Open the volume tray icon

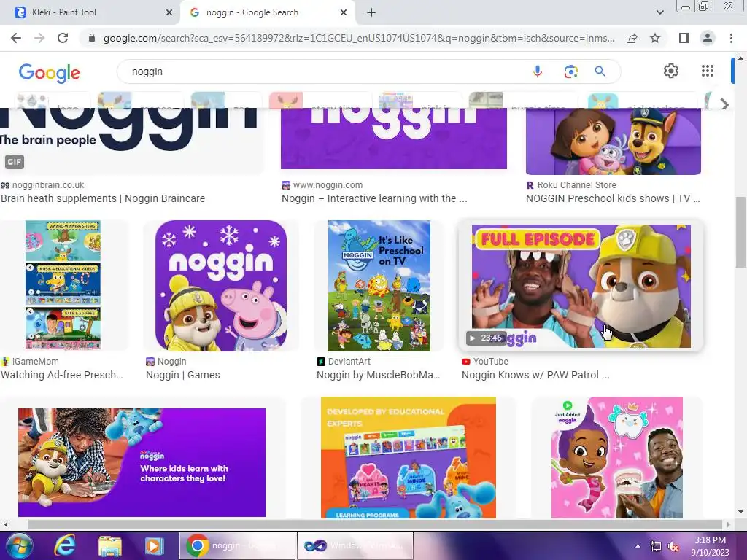tap(673, 547)
